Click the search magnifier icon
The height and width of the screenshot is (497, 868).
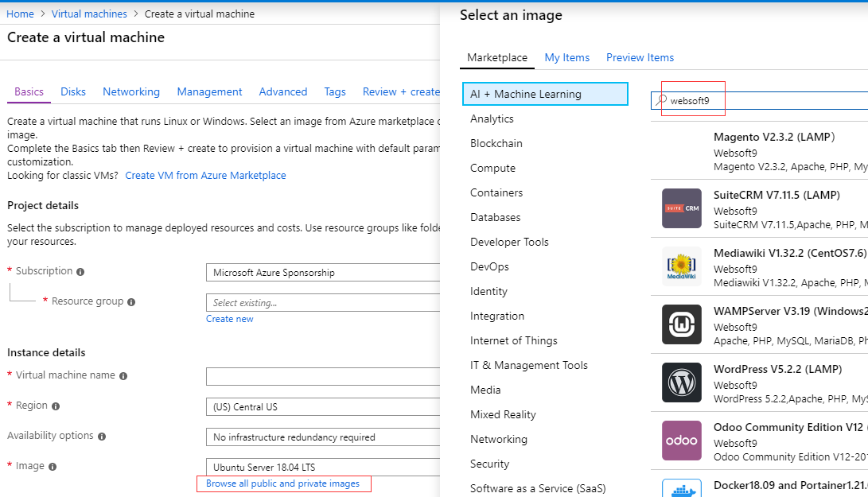(x=661, y=100)
